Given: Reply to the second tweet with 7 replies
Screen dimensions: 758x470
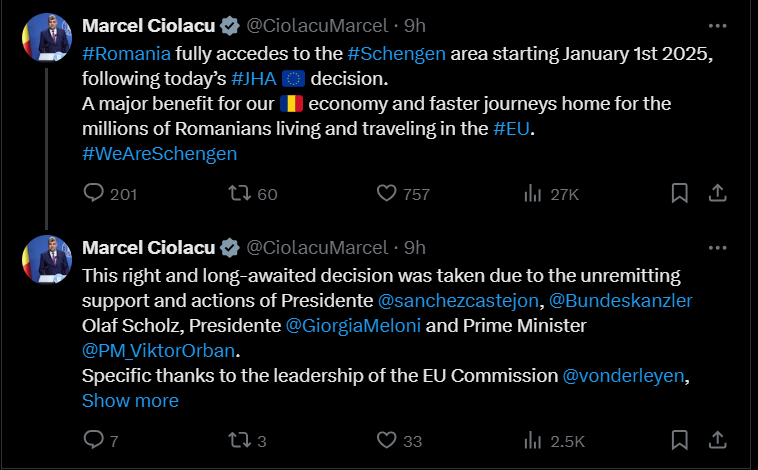Looking at the screenshot, I should (x=94, y=440).
